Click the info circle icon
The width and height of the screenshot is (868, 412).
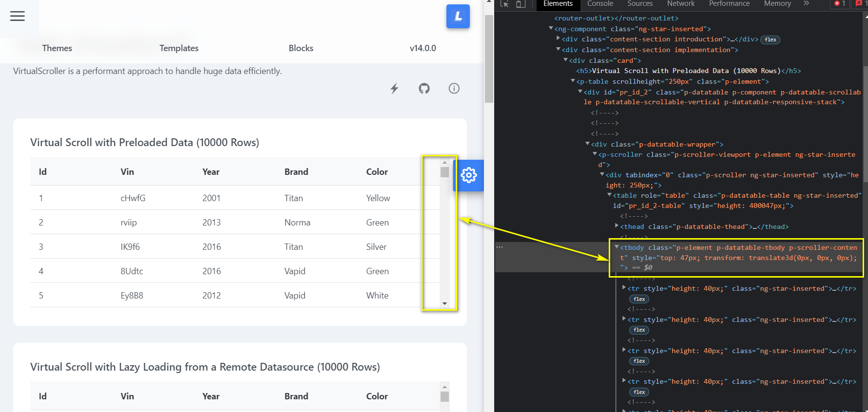click(x=454, y=88)
